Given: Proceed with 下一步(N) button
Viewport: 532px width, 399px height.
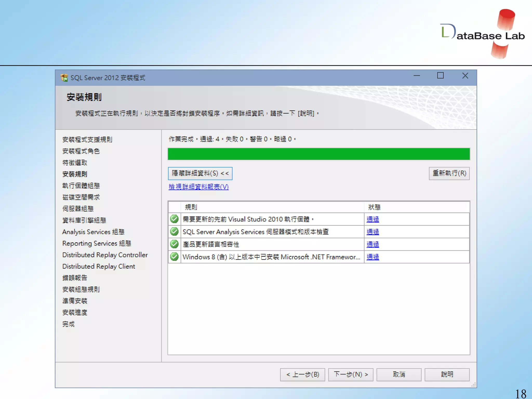Looking at the screenshot, I should pos(351,375).
